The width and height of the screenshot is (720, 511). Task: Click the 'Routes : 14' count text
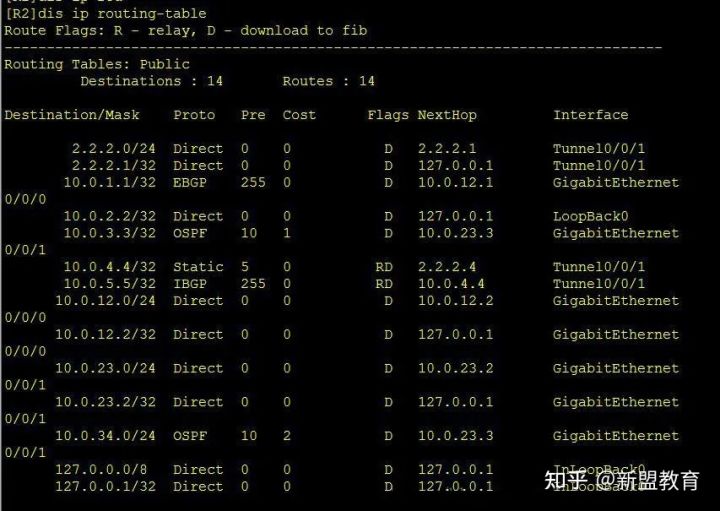click(x=328, y=81)
